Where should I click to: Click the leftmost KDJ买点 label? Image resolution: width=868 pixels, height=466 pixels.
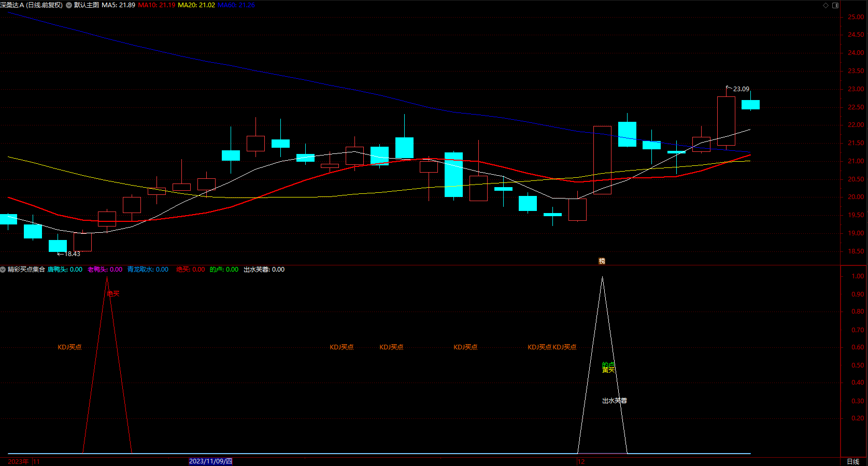pos(69,347)
